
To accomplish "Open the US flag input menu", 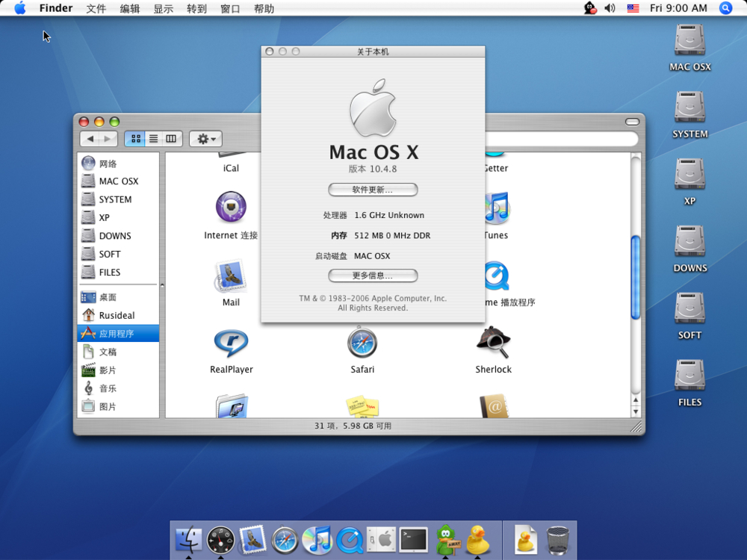I will coord(633,8).
